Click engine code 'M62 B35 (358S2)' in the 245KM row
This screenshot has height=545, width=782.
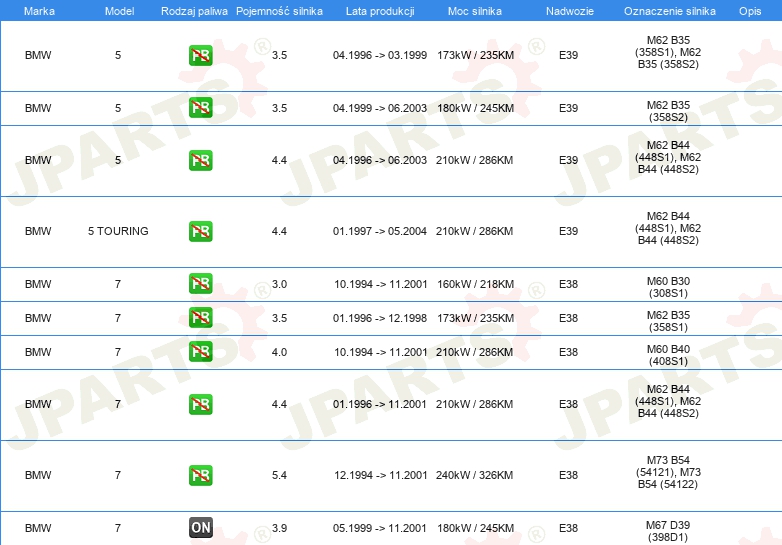(668, 111)
